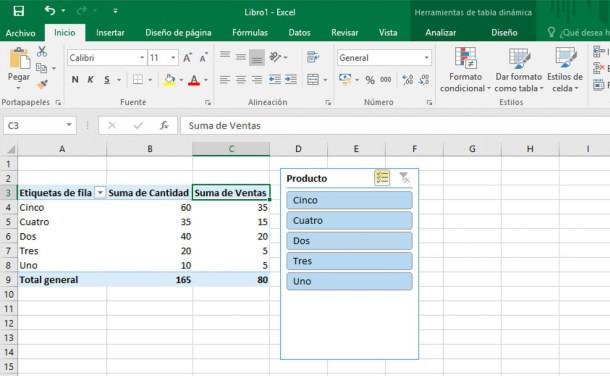Apply the red font color A
Screen dimensions: 610x376
point(194,80)
